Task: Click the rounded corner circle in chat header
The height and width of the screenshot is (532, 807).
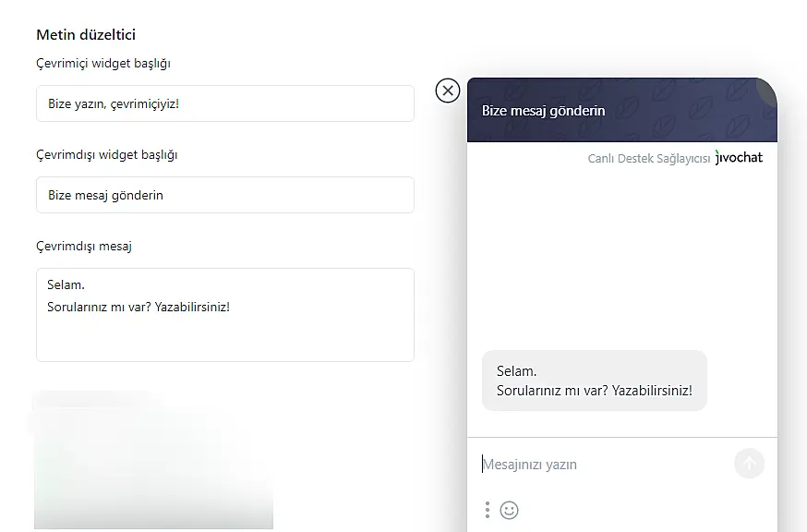Action: [768, 89]
